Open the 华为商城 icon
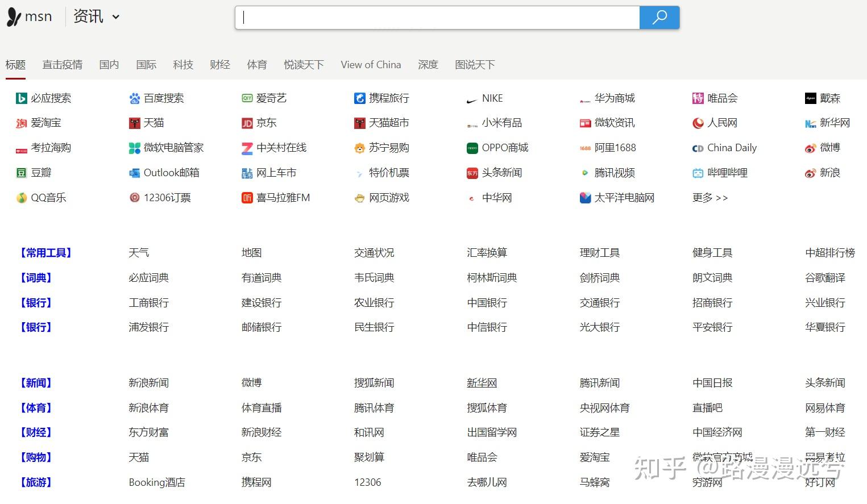The height and width of the screenshot is (504, 867). coord(585,101)
